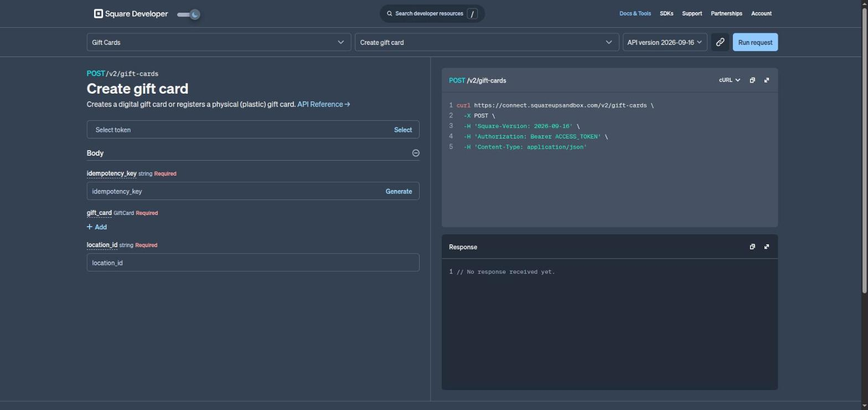Toggle the dark mode switch
The width and height of the screenshot is (868, 410).
189,14
